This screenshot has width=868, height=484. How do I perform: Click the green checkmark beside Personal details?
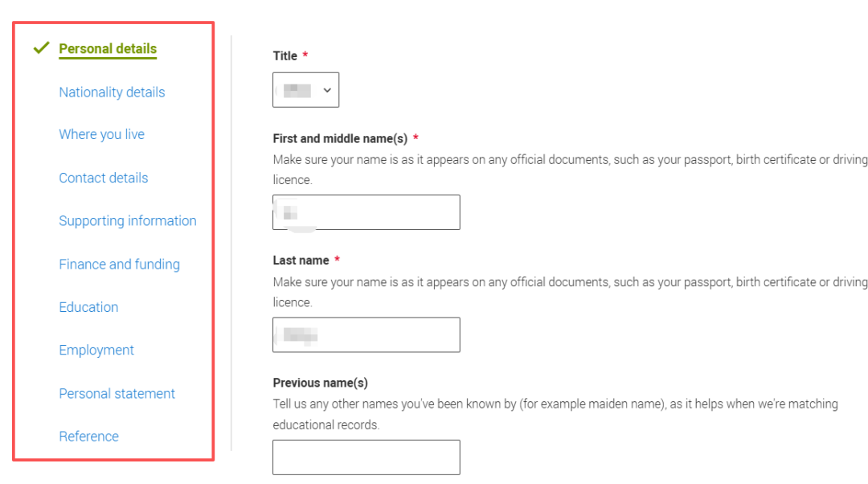tap(42, 48)
